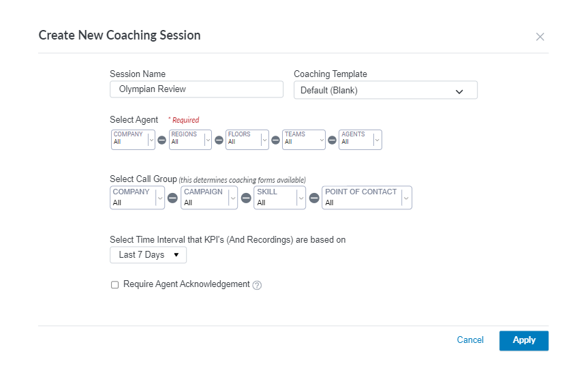Click minus icon between Skill and Point of Contact
This screenshot has width=588, height=375.
(314, 198)
